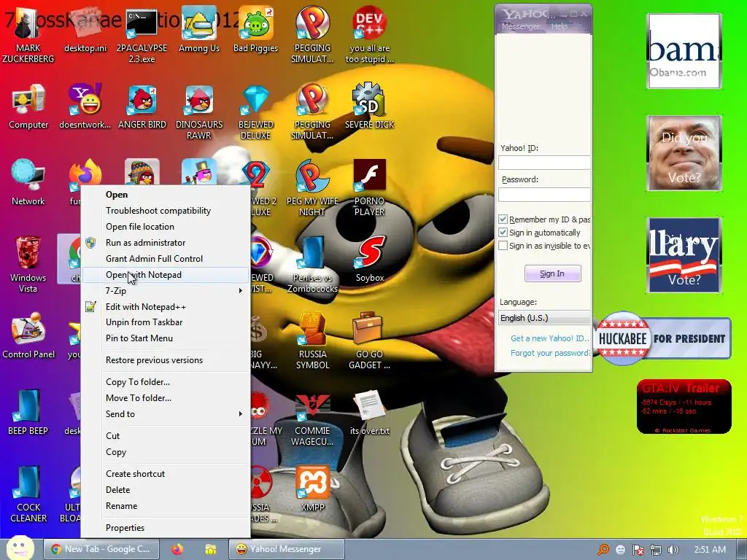Click the Firefox icon in the taskbar

177,549
